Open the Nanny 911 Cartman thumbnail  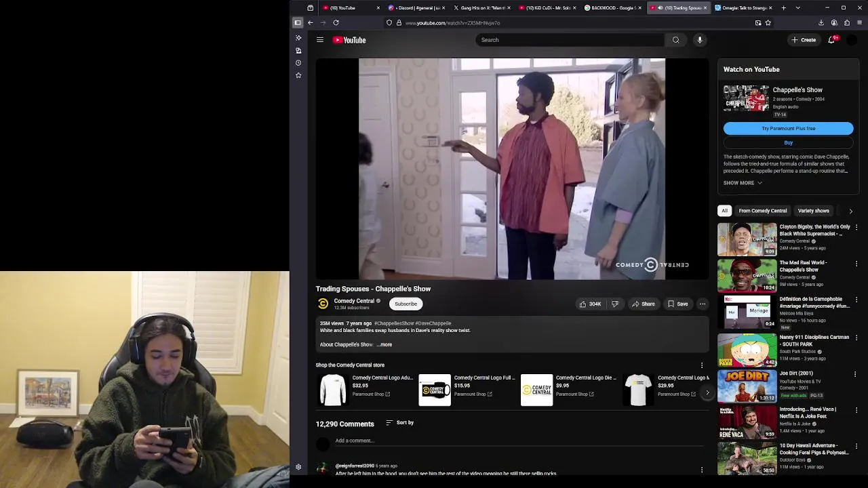point(747,350)
